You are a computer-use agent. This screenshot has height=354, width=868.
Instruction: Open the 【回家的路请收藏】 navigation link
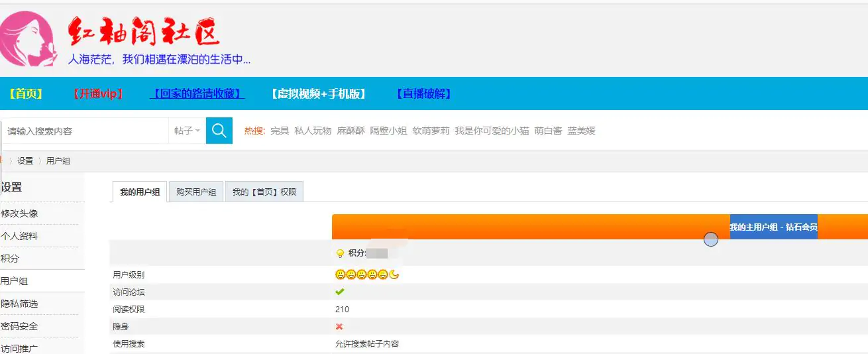pos(197,94)
